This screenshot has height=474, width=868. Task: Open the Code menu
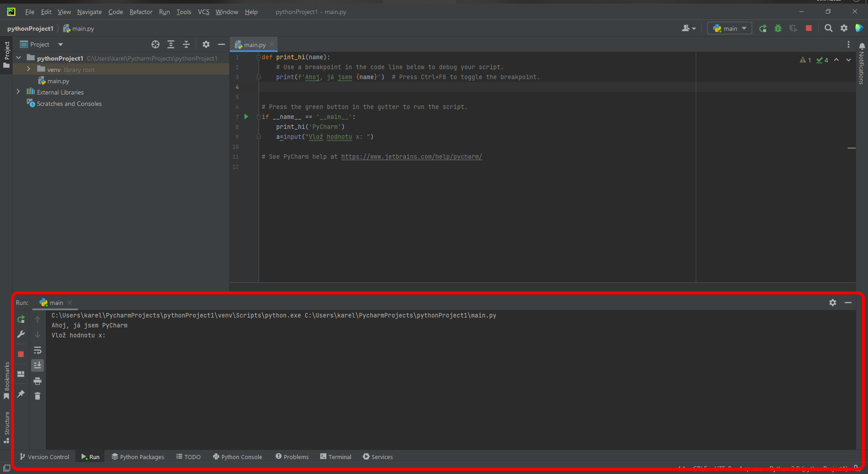click(x=116, y=12)
